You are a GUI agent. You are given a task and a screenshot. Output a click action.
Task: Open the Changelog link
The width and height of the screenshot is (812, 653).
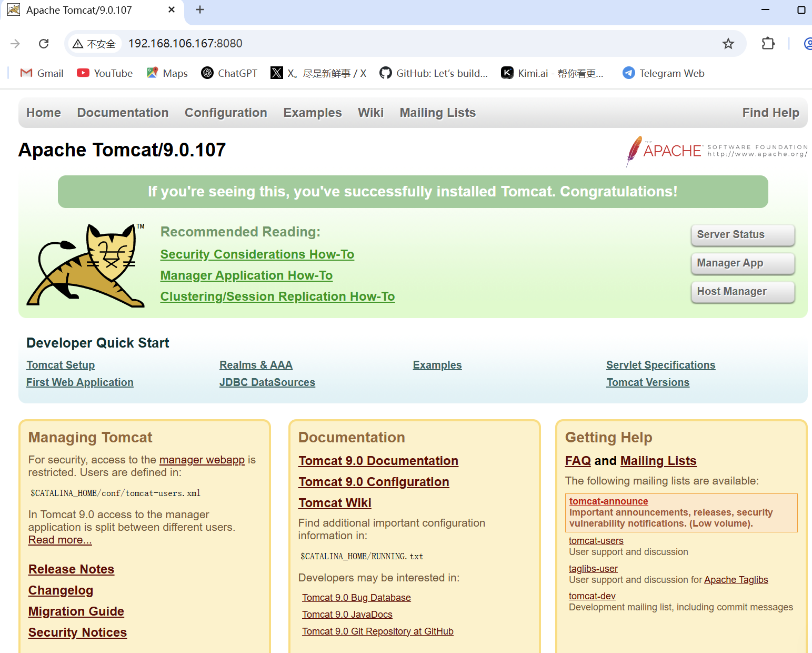61,590
